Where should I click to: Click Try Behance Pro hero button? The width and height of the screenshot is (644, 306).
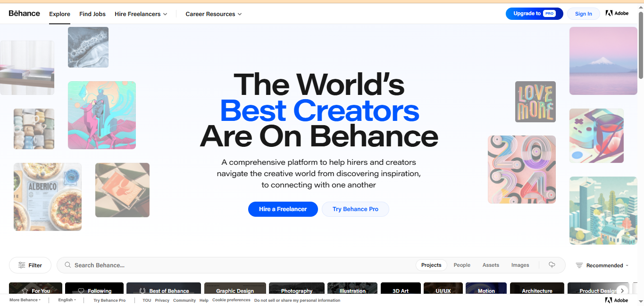click(355, 209)
